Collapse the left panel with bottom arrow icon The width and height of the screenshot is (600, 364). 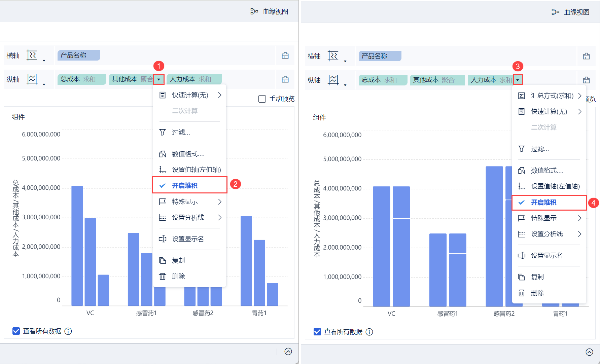(288, 352)
